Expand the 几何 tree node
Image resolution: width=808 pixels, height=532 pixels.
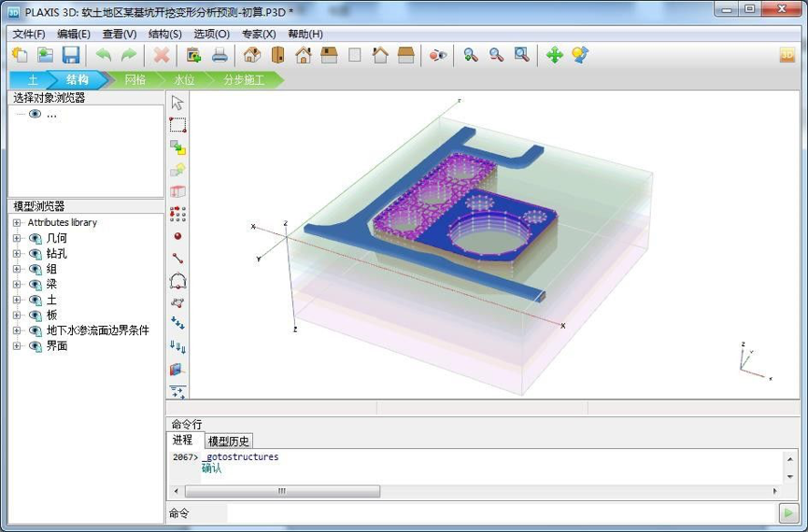17,239
